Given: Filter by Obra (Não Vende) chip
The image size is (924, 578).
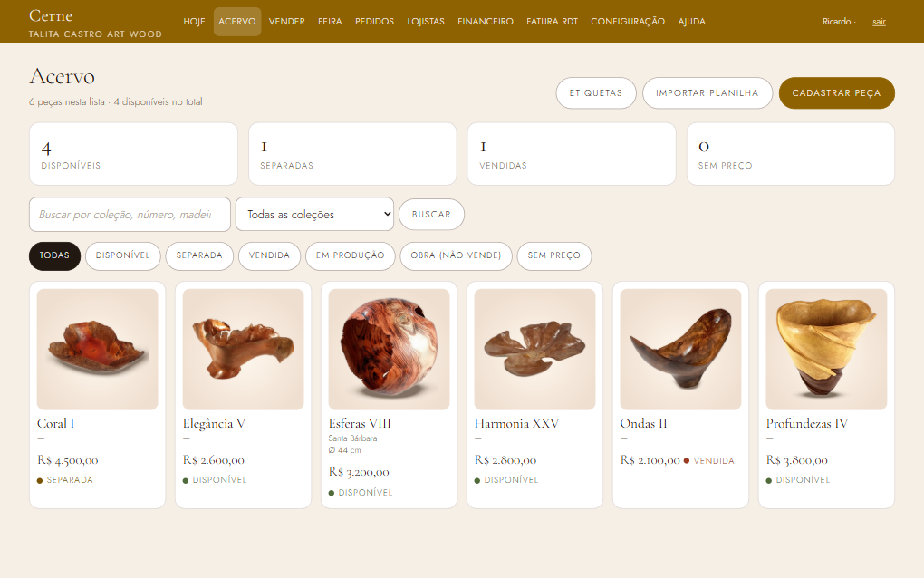Looking at the screenshot, I should 456,255.
